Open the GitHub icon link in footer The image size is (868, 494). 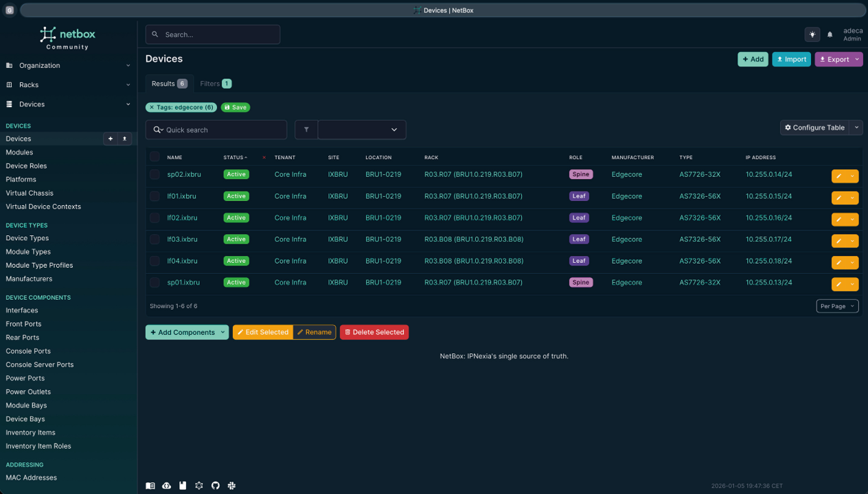[x=216, y=486]
